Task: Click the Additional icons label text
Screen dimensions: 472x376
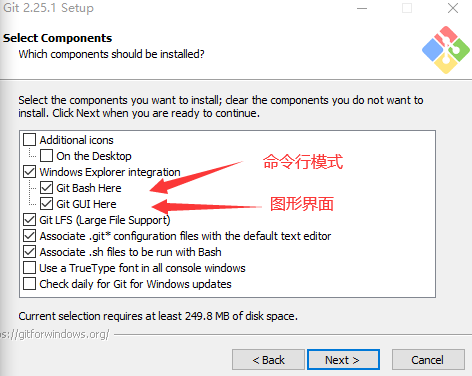Action: 77,140
